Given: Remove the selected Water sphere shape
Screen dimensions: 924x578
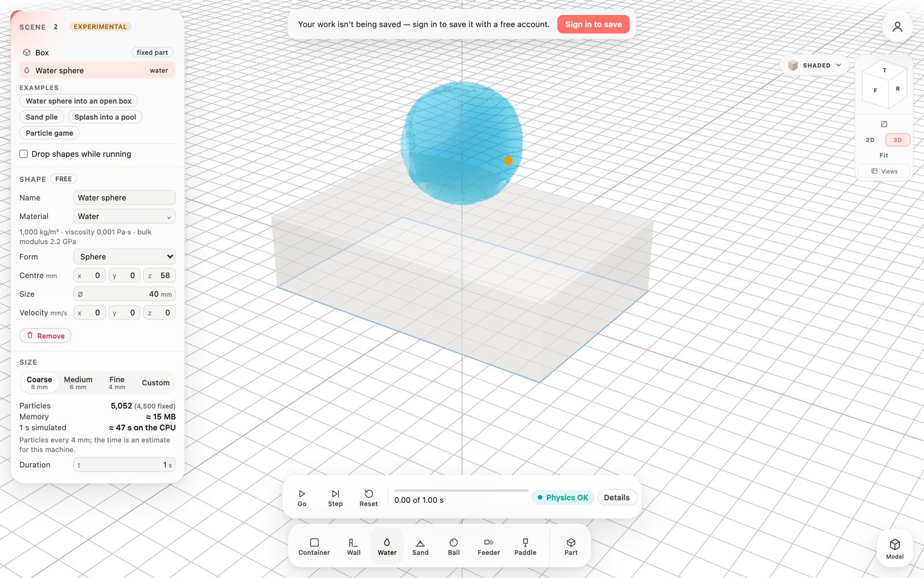Looking at the screenshot, I should [x=46, y=336].
